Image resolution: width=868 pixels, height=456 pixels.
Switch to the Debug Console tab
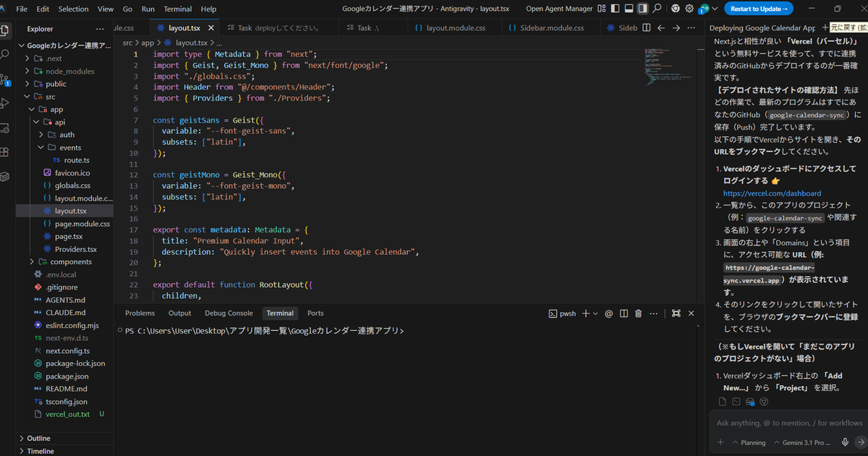click(x=229, y=313)
